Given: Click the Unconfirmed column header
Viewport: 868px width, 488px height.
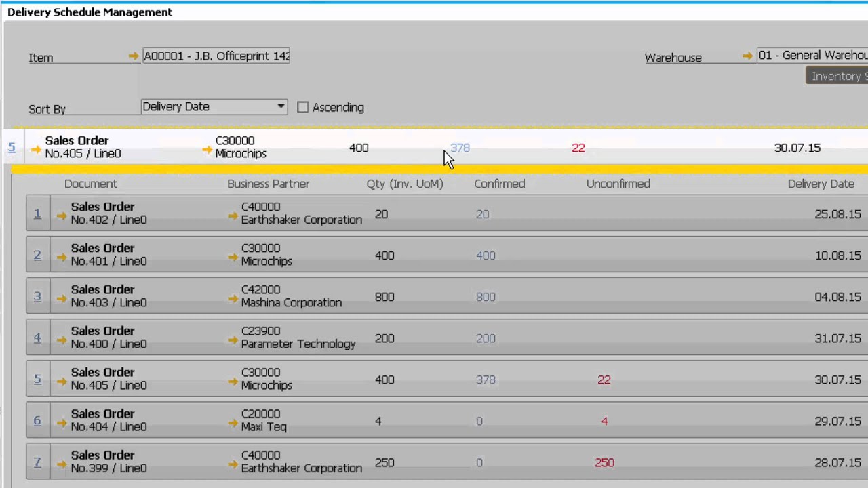Looking at the screenshot, I should click(618, 184).
